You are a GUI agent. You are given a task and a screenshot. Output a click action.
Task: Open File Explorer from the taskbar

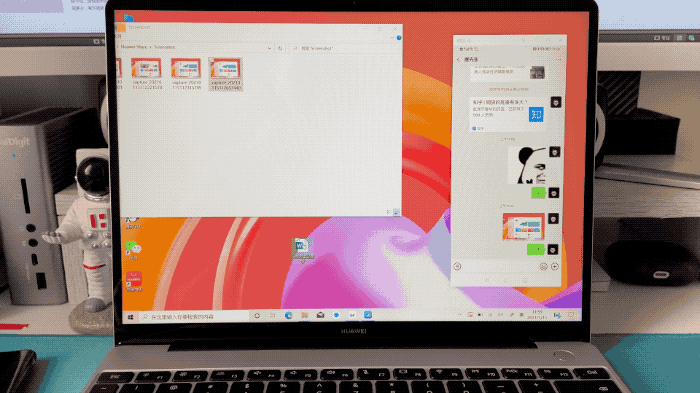(304, 315)
